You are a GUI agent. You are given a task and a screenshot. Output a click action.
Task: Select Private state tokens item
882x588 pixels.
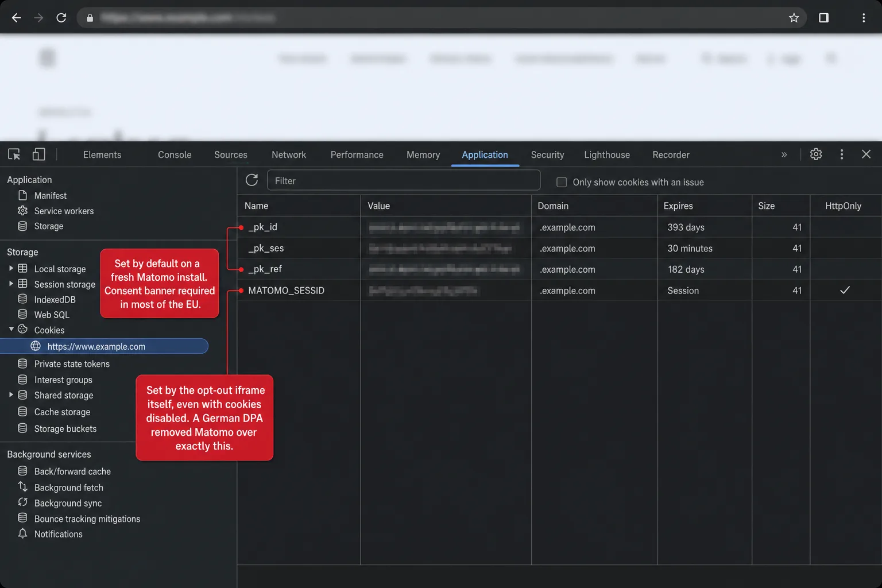pyautogui.click(x=72, y=364)
